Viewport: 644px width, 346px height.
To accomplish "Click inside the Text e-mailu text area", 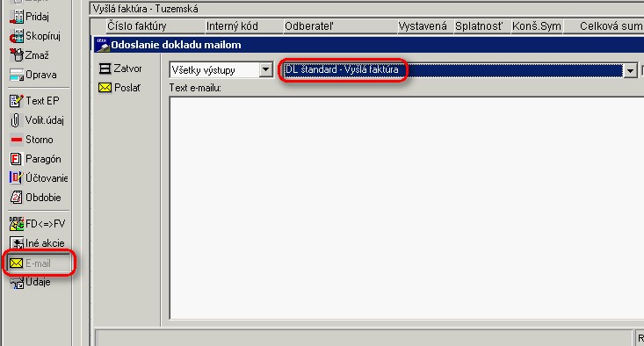I will [407, 208].
